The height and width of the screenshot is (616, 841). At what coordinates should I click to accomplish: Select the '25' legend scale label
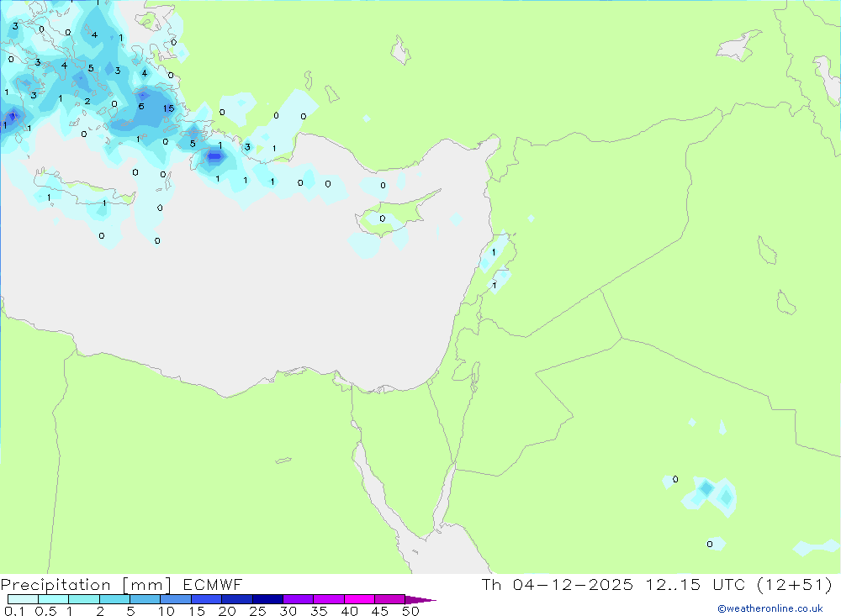[257, 611]
